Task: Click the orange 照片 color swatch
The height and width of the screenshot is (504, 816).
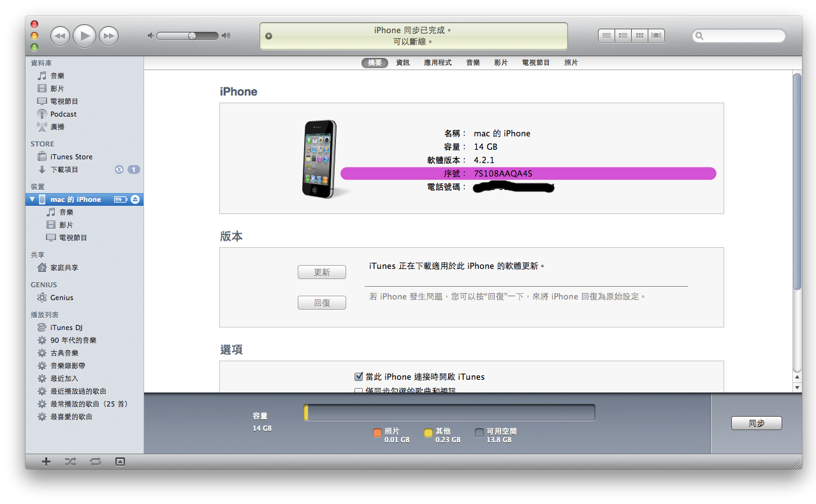Action: point(377,433)
